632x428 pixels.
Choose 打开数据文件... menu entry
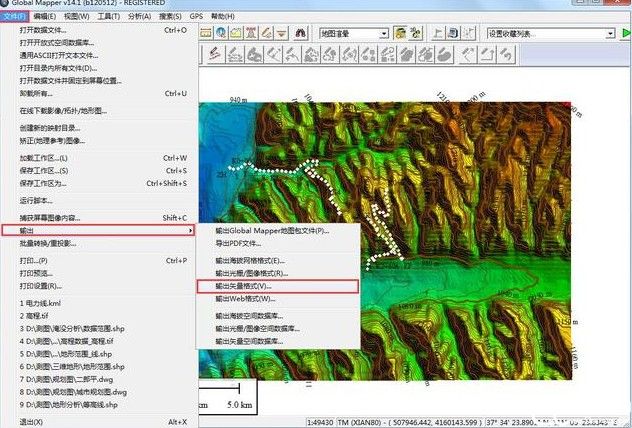pos(99,30)
